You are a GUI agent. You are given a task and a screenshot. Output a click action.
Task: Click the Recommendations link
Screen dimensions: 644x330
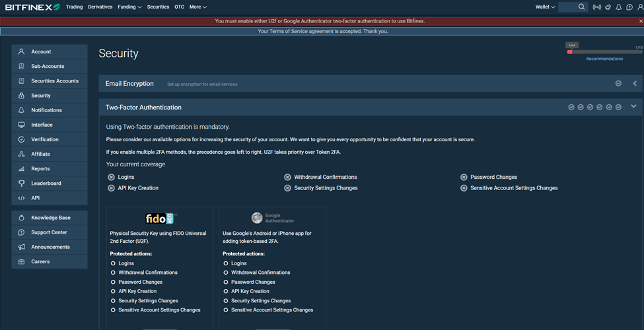pos(604,59)
